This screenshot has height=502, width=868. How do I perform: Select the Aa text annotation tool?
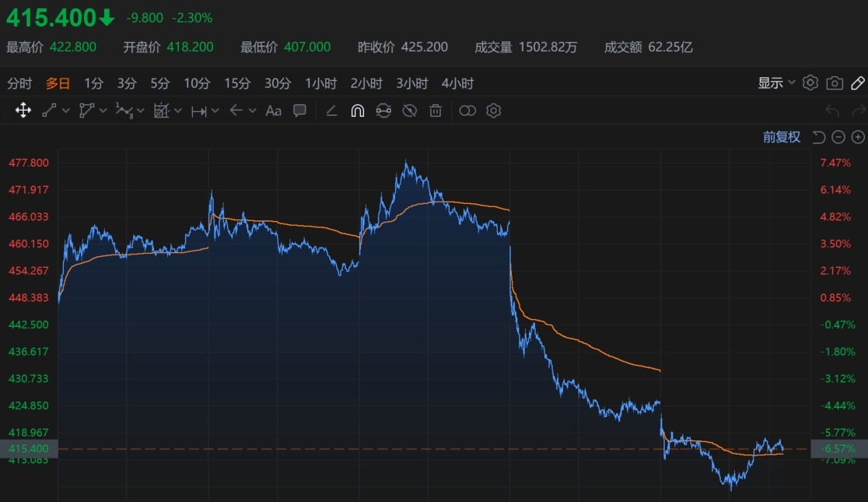pos(274,111)
